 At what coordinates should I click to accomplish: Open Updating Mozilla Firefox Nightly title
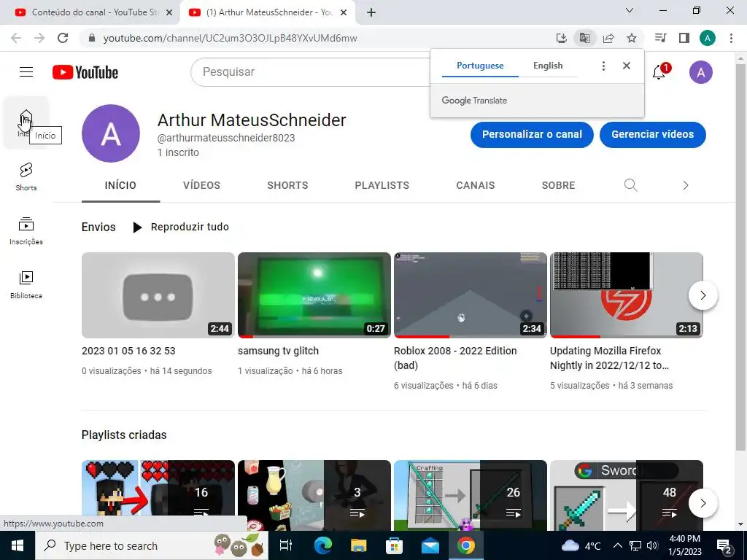tap(609, 358)
